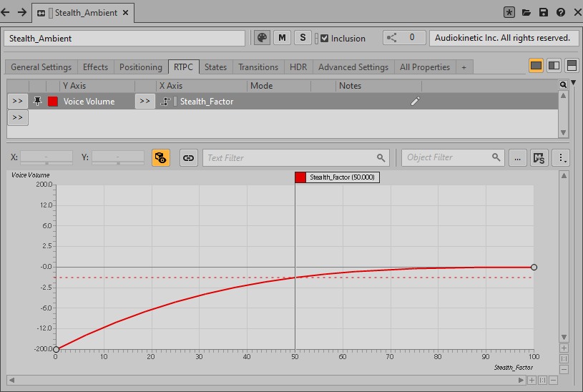This screenshot has height=392, width=583.
Task: Click the pin icon beside Voice Volume
Action: [37, 102]
